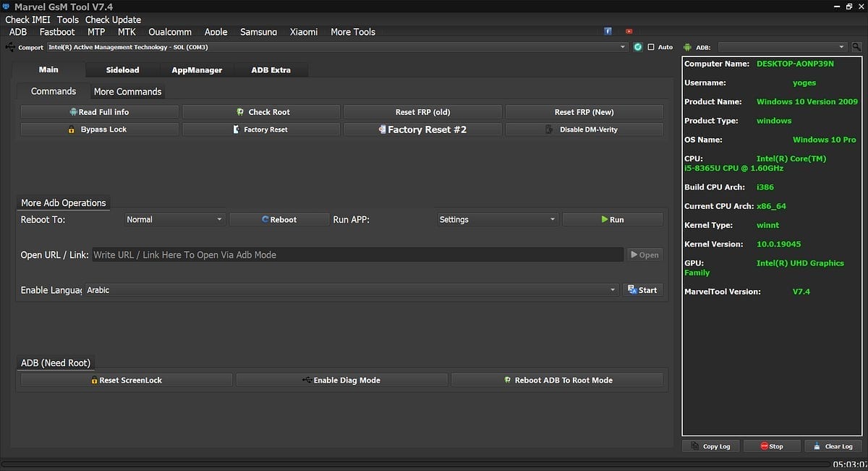
Task: Switch to the MTK section
Action: (127, 32)
